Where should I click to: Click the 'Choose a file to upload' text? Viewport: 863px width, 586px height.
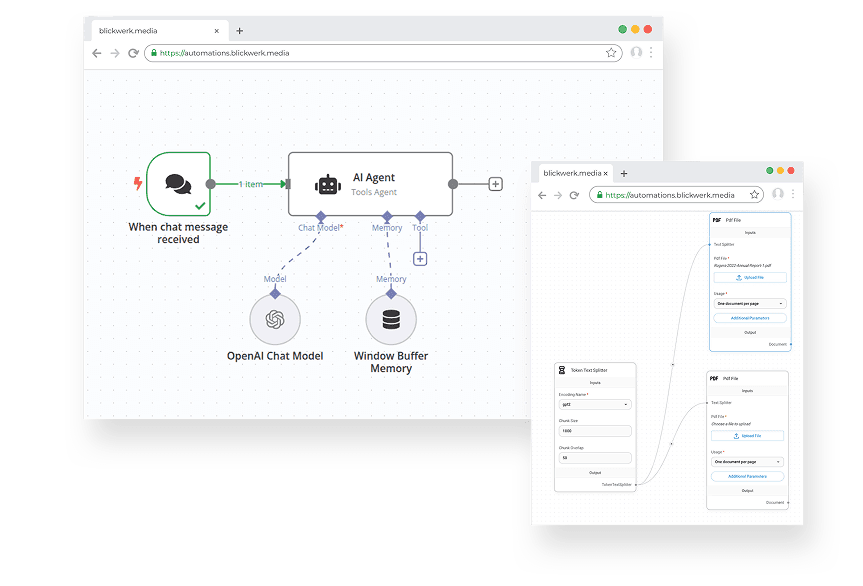731,424
